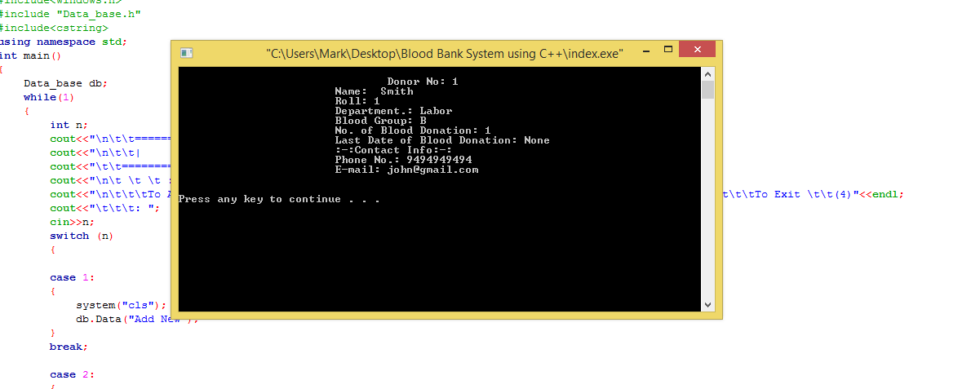Click the 'break;' statement in code
The image size is (980, 389).
point(69,347)
